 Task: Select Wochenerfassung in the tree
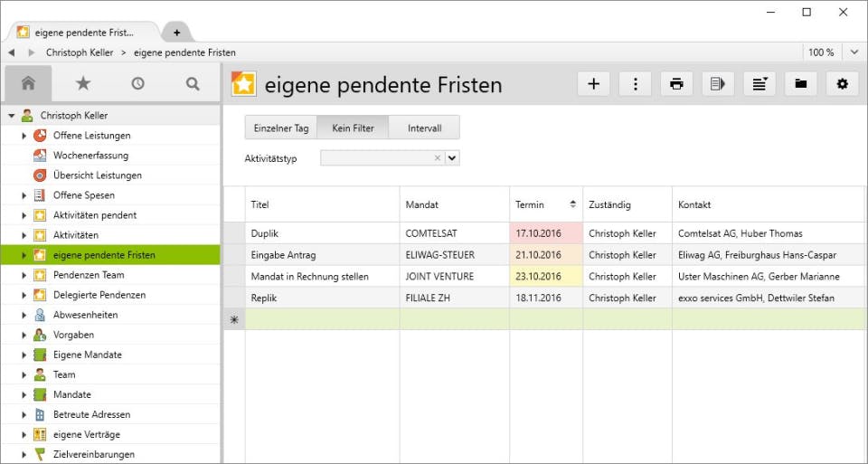pyautogui.click(x=110, y=155)
